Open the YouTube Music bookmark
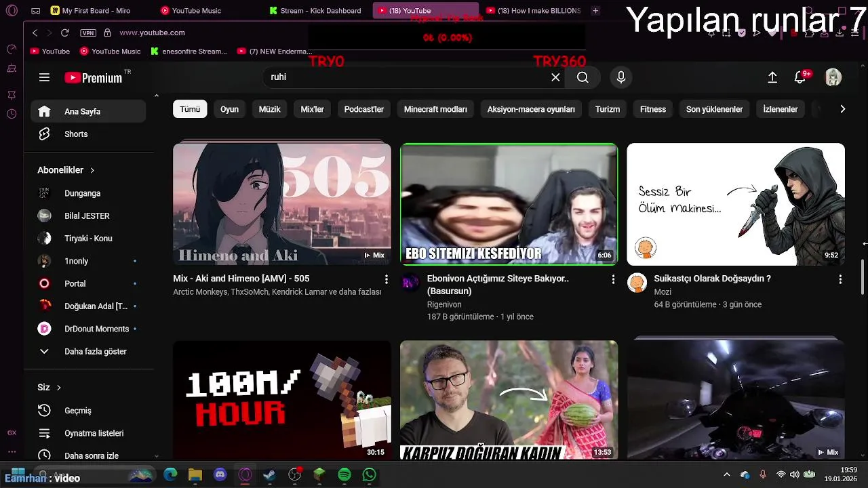This screenshot has width=868, height=488. (x=111, y=51)
